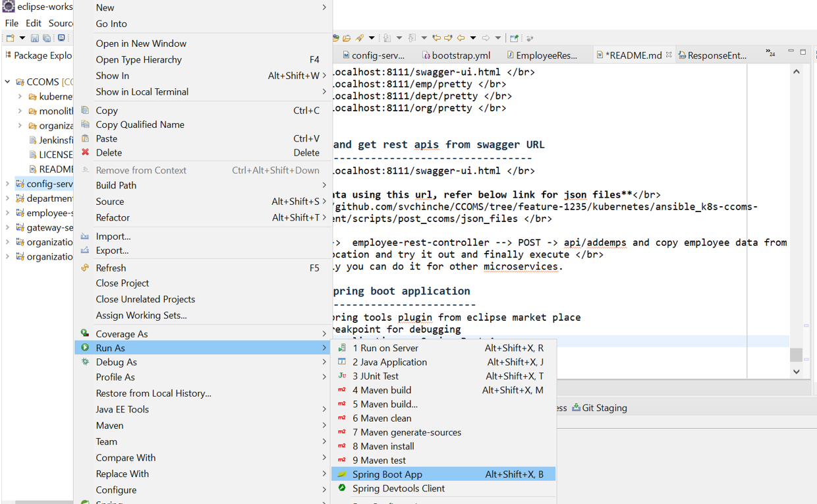Open the New submenu in the context menu

pyautogui.click(x=204, y=8)
